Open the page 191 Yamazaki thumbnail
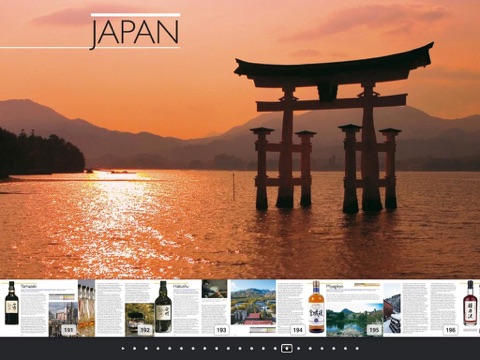Viewport: 480px width, 360px height. 39,308
